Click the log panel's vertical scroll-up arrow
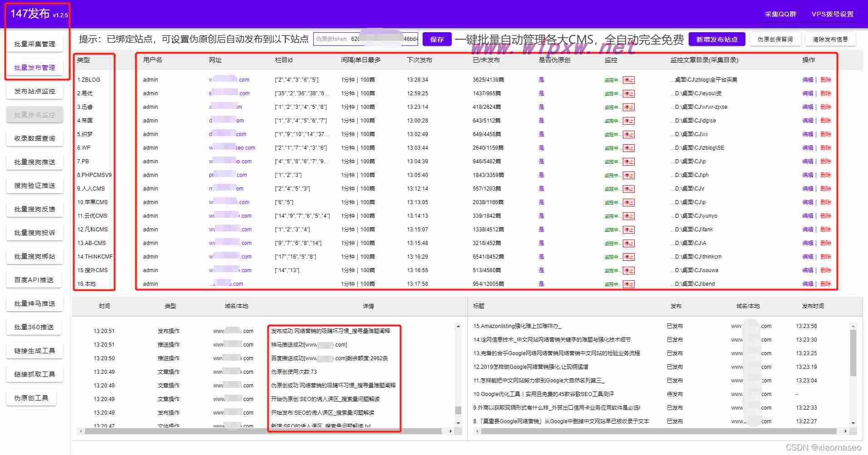 (458, 326)
